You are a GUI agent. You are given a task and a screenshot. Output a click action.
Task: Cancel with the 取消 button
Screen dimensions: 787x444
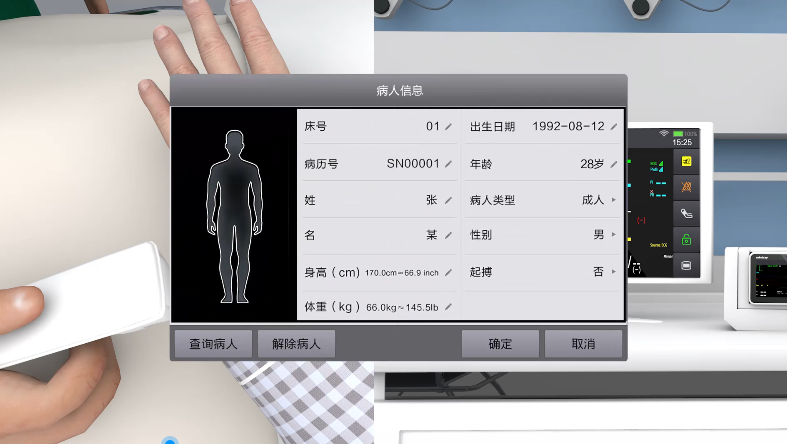pos(583,344)
